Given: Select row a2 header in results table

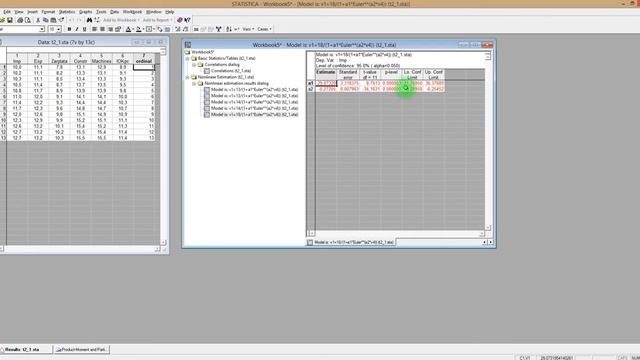Looking at the screenshot, I should coord(311,89).
